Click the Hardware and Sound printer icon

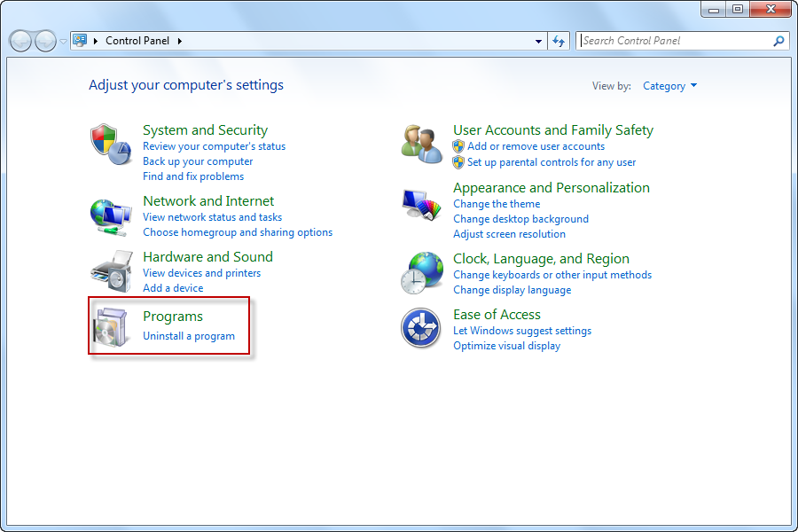click(x=112, y=271)
